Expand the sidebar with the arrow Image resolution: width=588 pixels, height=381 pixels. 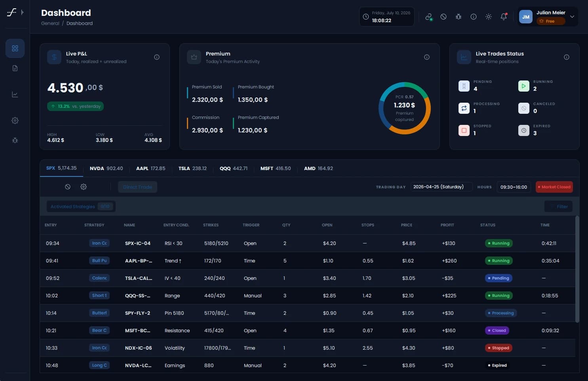coord(22,12)
